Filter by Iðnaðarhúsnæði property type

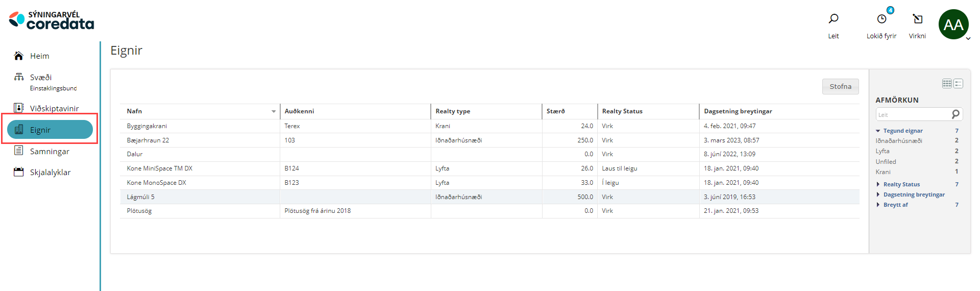click(898, 141)
